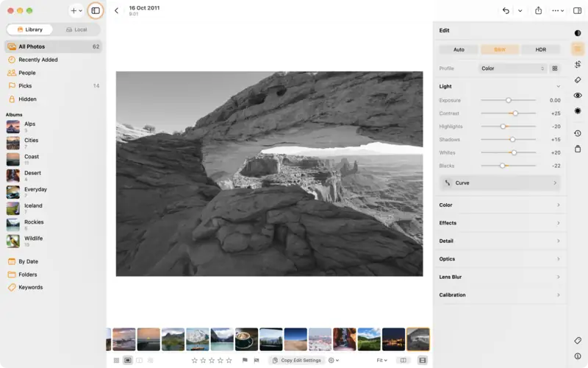Toggle the sidebar visibility button
The image size is (588, 368).
coord(96,10)
